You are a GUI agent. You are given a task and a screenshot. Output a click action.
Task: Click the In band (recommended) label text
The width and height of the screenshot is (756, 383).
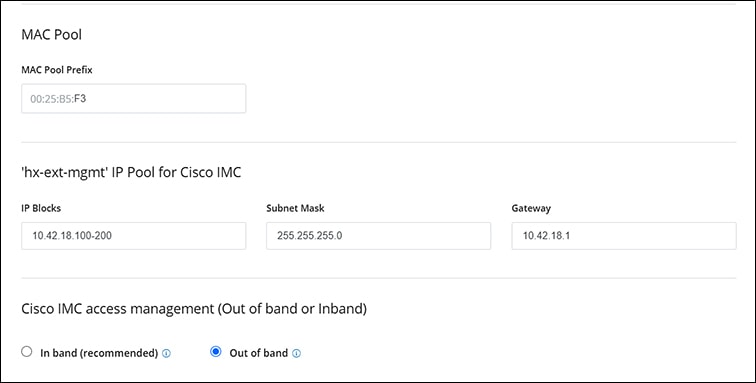click(x=99, y=353)
